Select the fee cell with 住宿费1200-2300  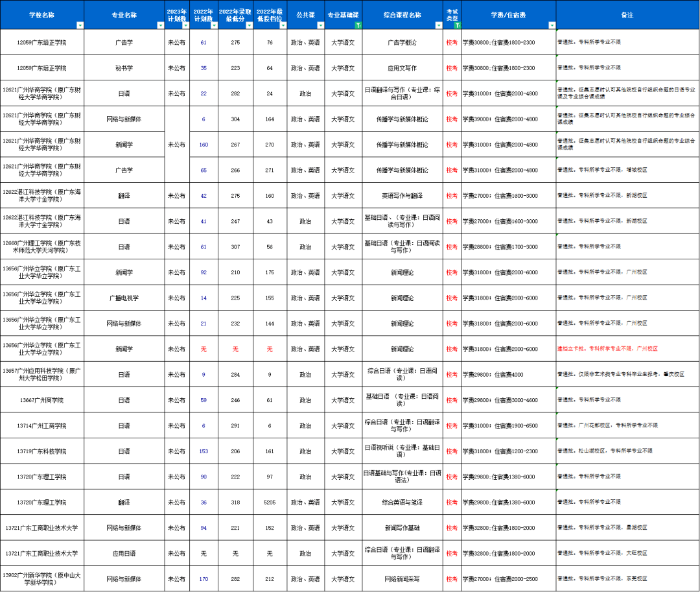(509, 451)
